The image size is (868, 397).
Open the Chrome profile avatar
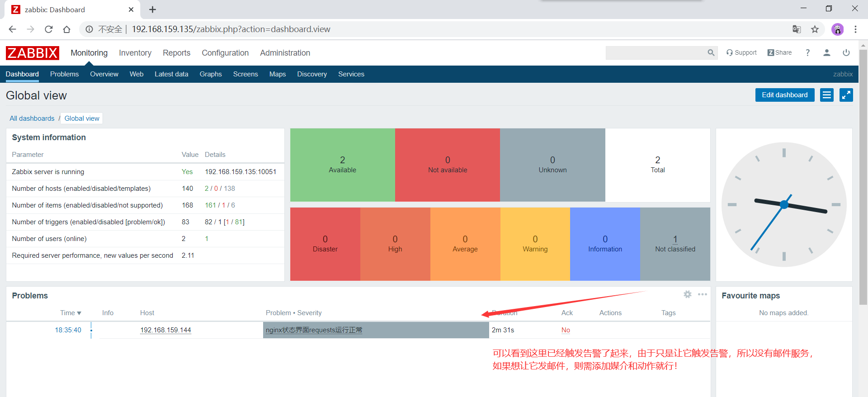[x=837, y=29]
